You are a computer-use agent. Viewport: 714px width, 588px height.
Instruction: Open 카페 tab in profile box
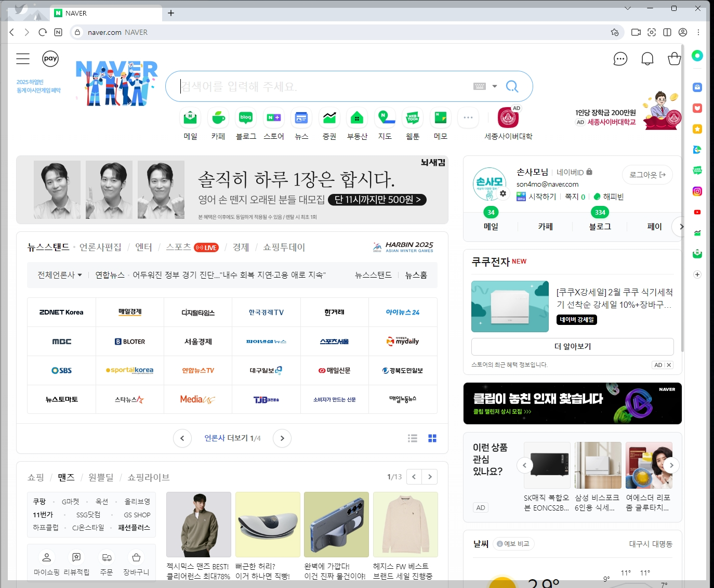coord(546,227)
